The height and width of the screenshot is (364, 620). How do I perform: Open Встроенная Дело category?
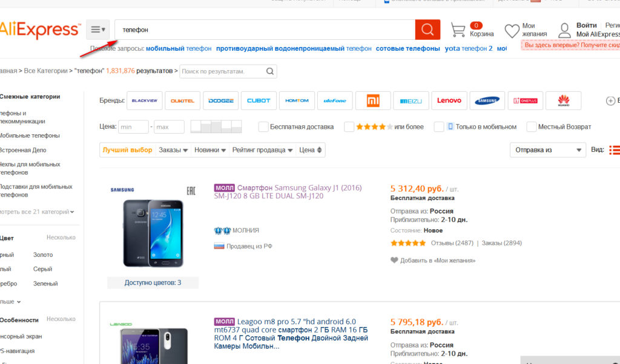[23, 150]
